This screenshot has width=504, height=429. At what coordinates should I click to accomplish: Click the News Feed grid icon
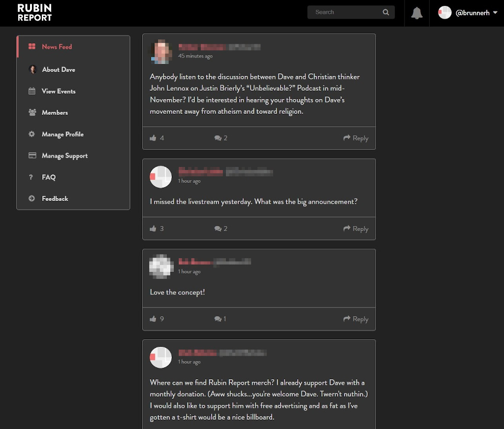tap(32, 46)
